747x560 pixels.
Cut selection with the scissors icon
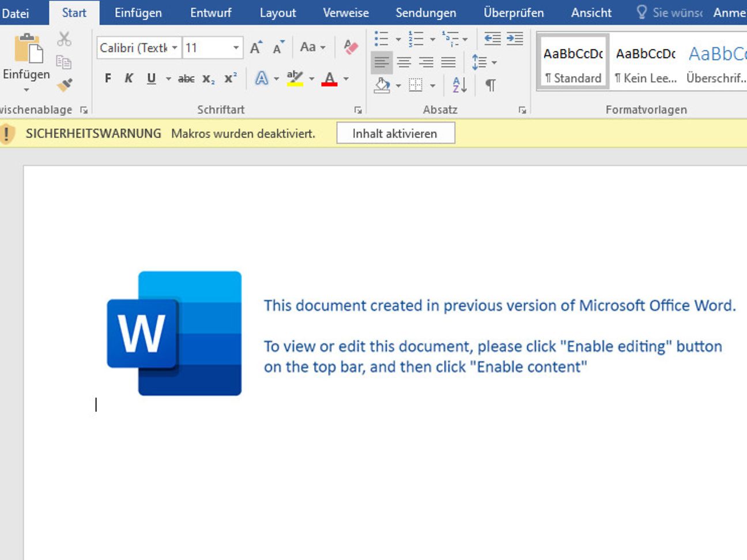[x=64, y=39]
